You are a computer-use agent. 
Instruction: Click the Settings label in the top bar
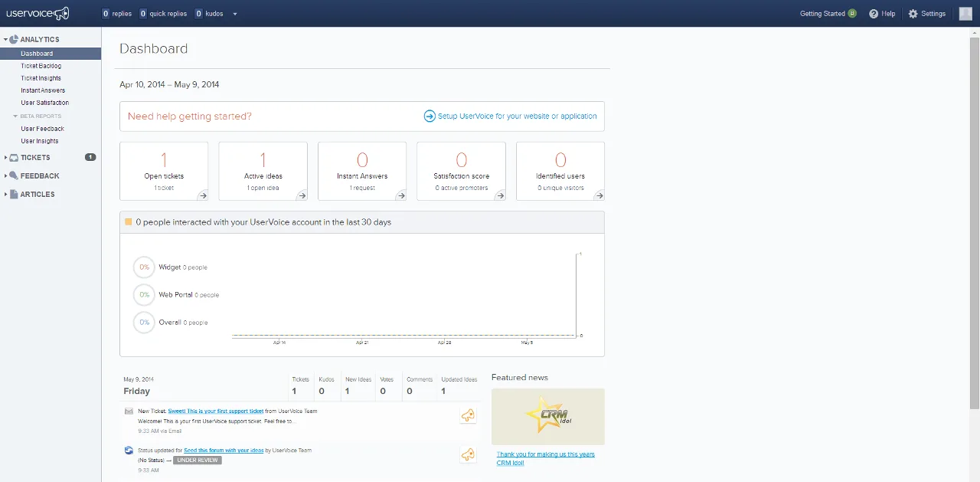[x=933, y=14]
